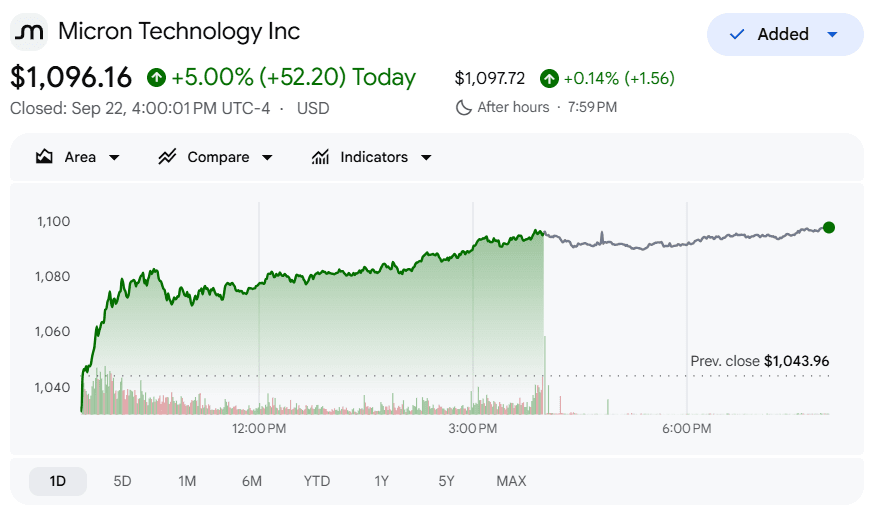Image resolution: width=869 pixels, height=510 pixels.
Task: Expand the Area chart type dropdown
Action: (114, 157)
